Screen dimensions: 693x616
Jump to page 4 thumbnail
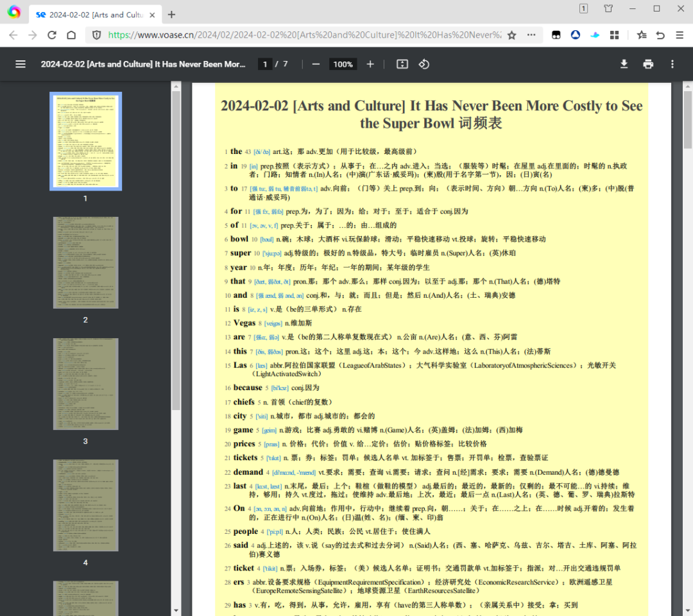[x=86, y=505]
